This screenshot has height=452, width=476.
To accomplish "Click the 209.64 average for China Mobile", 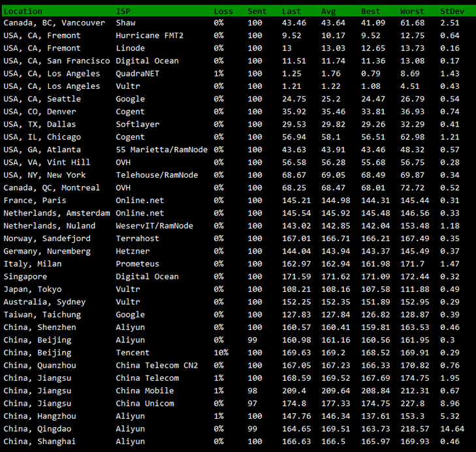I will point(336,391).
